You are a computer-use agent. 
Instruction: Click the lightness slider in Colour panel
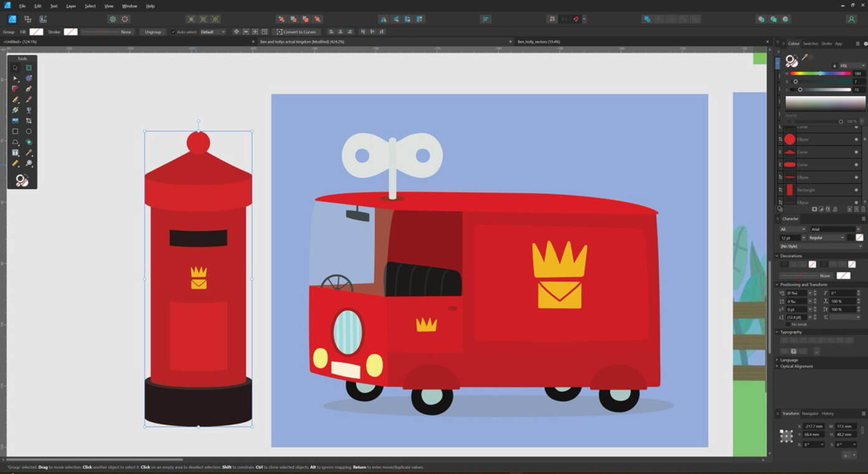pos(821,90)
